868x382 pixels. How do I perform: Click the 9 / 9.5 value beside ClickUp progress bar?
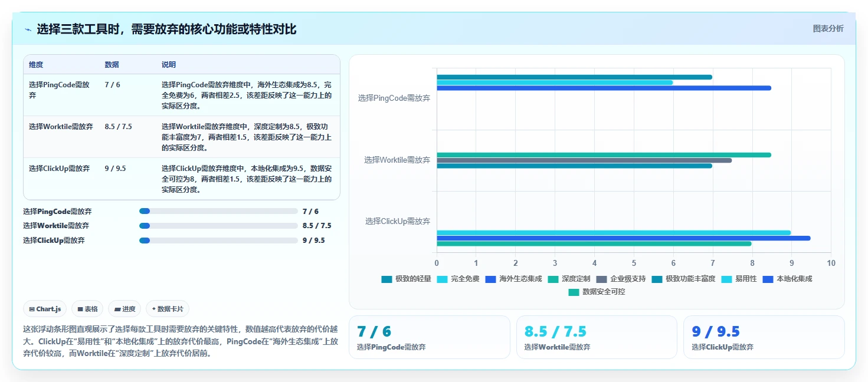pos(313,241)
